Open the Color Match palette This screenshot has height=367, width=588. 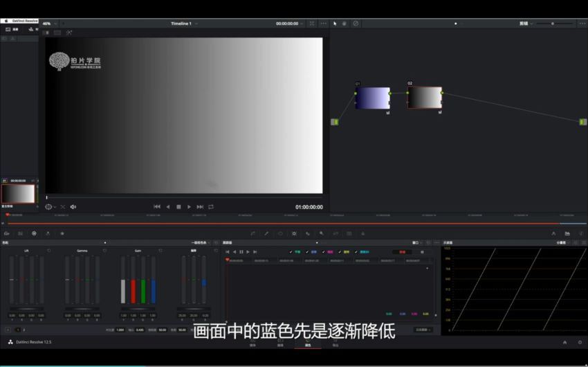pos(20,233)
